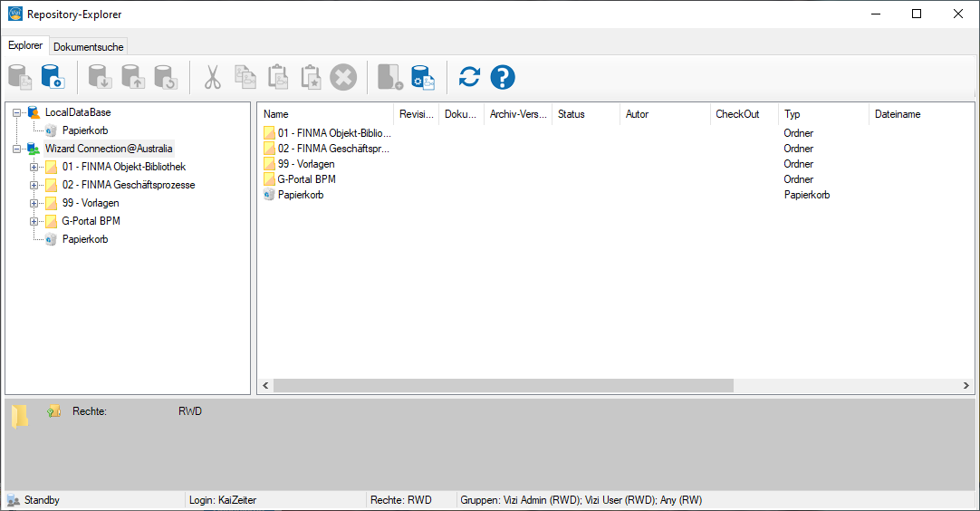This screenshot has width=980, height=511.
Task: Open help with the question mark icon
Action: tap(503, 78)
